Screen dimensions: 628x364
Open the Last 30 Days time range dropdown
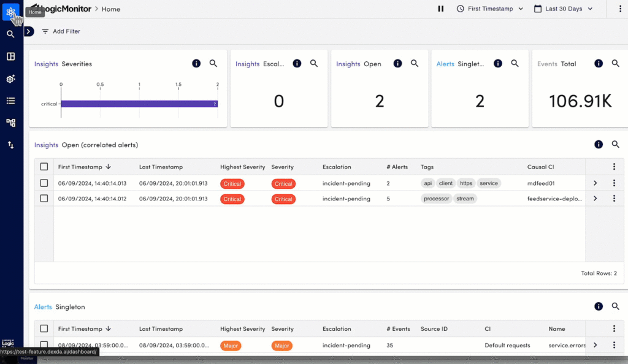point(563,9)
